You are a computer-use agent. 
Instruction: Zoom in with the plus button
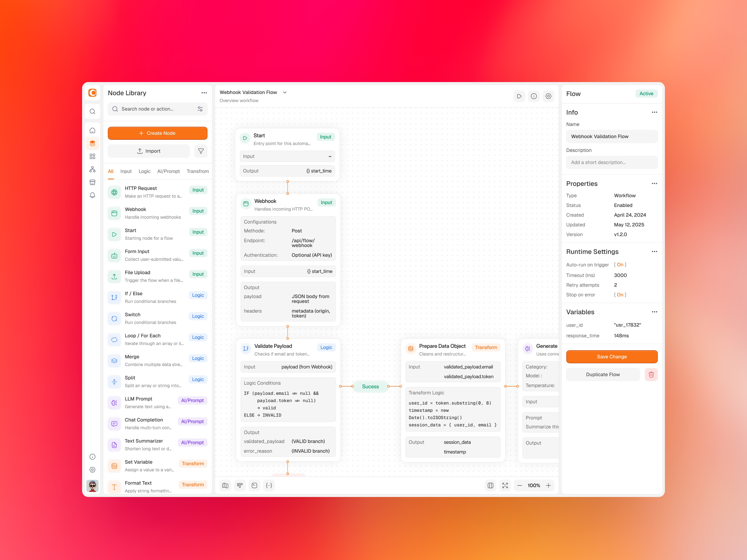[548, 485]
